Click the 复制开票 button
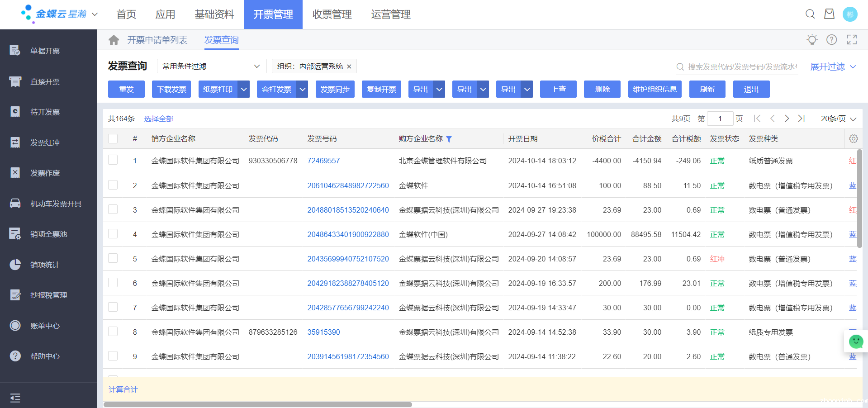Viewport: 868px width, 408px height. (x=381, y=89)
